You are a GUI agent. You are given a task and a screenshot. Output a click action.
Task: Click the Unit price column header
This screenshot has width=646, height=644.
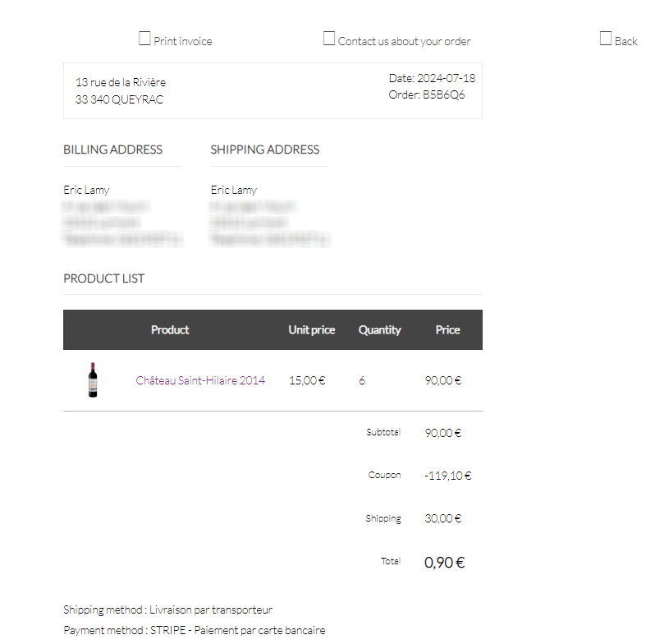[312, 330]
